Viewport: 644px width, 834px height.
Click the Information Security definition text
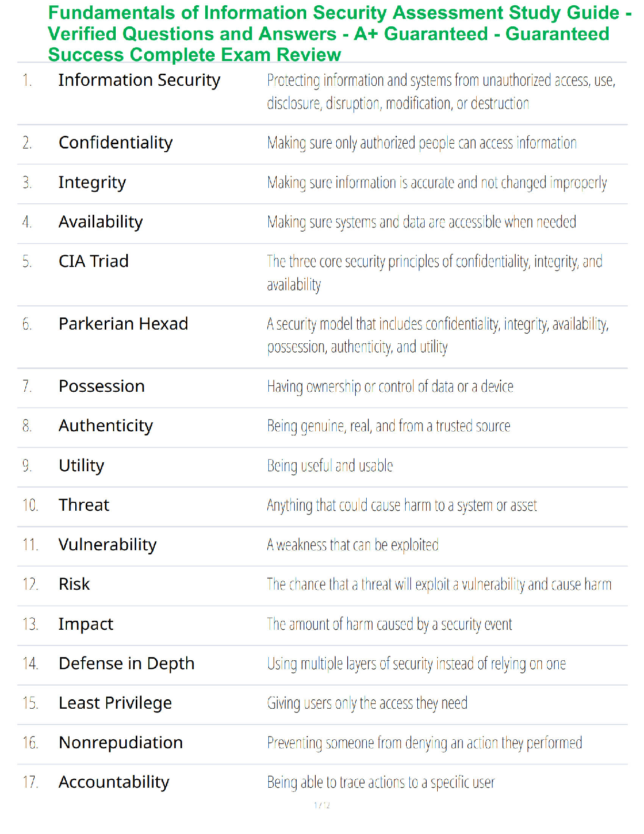(441, 92)
